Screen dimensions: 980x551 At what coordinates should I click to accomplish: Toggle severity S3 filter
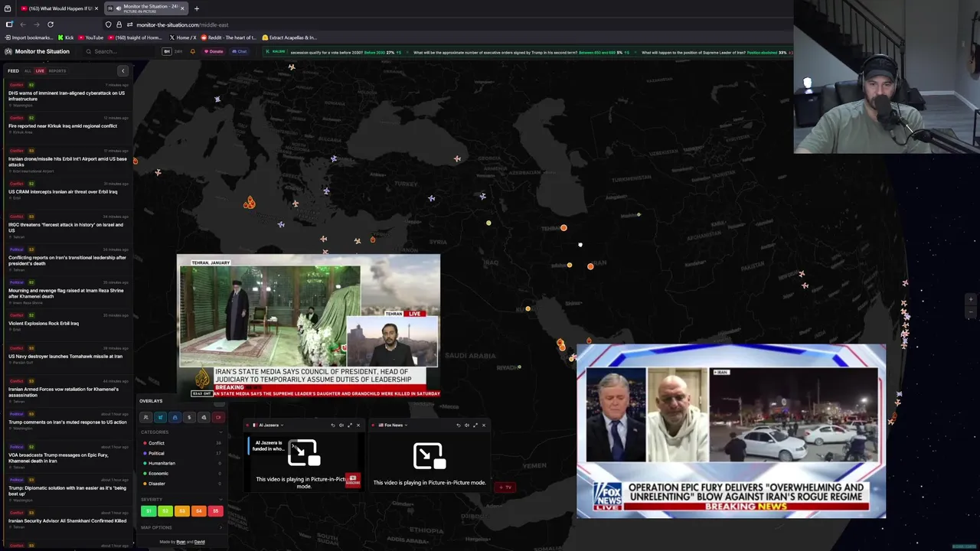coord(182,510)
